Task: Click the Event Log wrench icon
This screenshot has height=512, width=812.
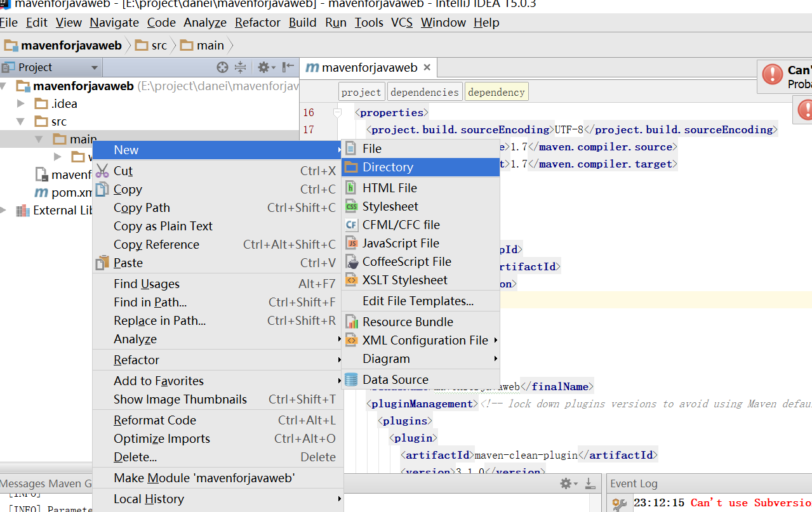Action: (x=619, y=504)
